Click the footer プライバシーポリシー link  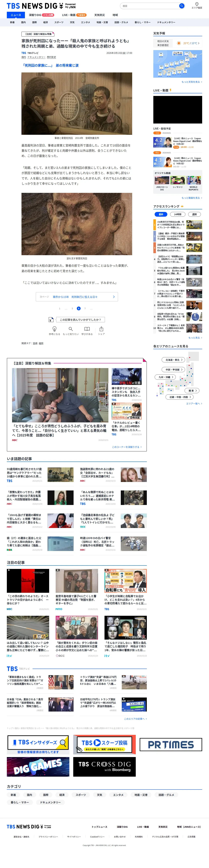pyautogui.click(x=48, y=837)
